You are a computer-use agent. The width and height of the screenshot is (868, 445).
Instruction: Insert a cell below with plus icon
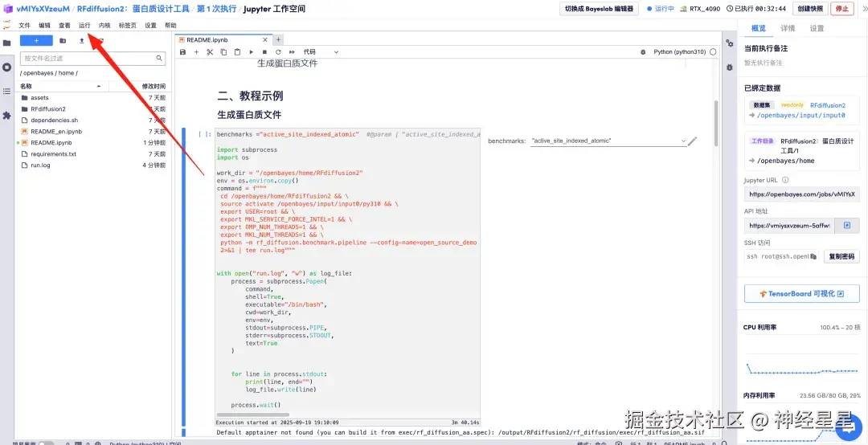[x=196, y=52]
